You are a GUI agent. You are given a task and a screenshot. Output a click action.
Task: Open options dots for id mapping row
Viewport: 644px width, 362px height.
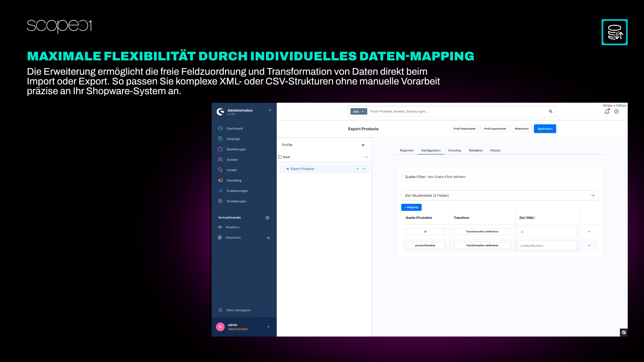pyautogui.click(x=589, y=232)
